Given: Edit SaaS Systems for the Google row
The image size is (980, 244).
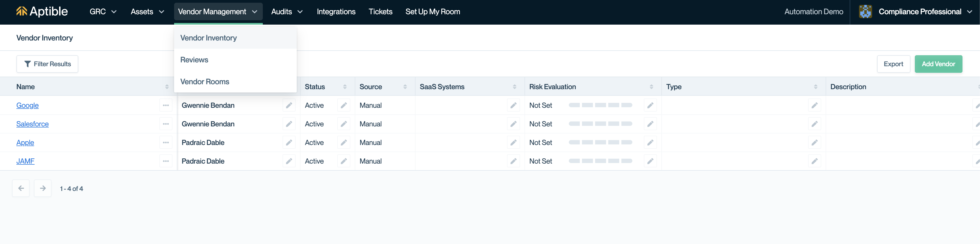Looking at the screenshot, I should [x=514, y=105].
